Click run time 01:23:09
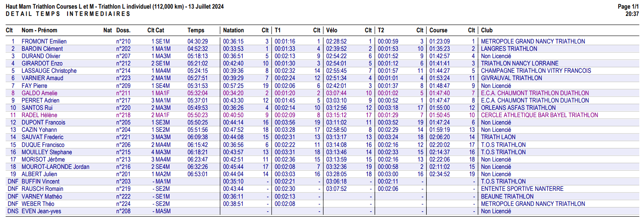 [440, 41]
